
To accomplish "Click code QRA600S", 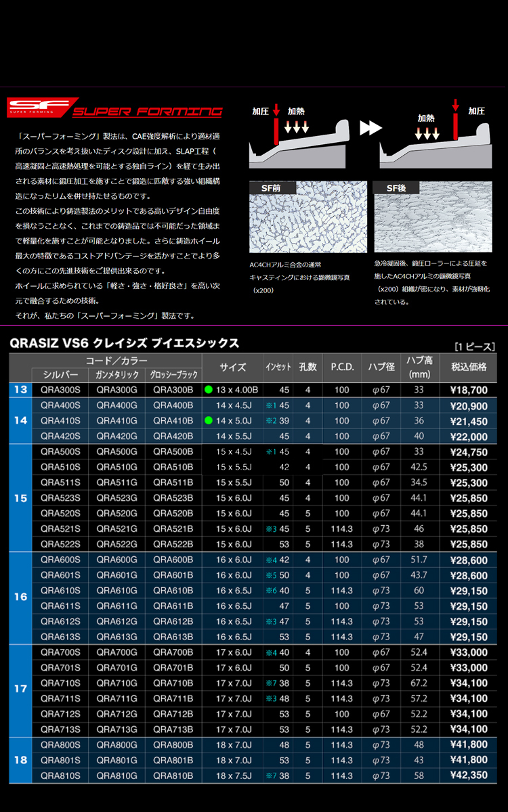I will point(60,560).
